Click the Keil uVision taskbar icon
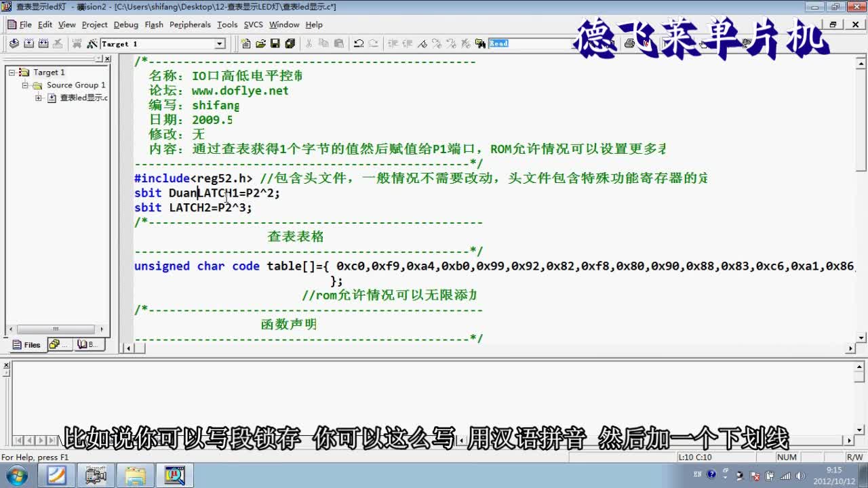The height and width of the screenshot is (488, 868). point(174,475)
